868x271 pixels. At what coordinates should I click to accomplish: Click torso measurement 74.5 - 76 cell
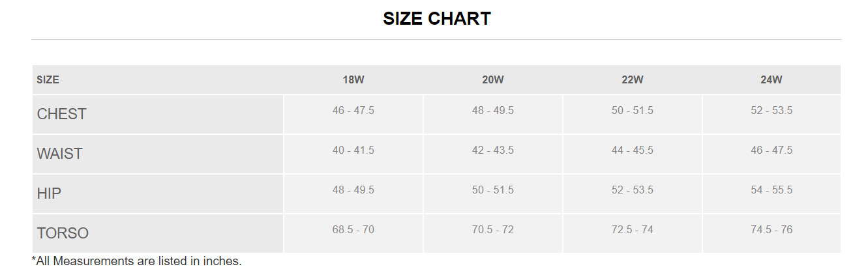coord(771,230)
